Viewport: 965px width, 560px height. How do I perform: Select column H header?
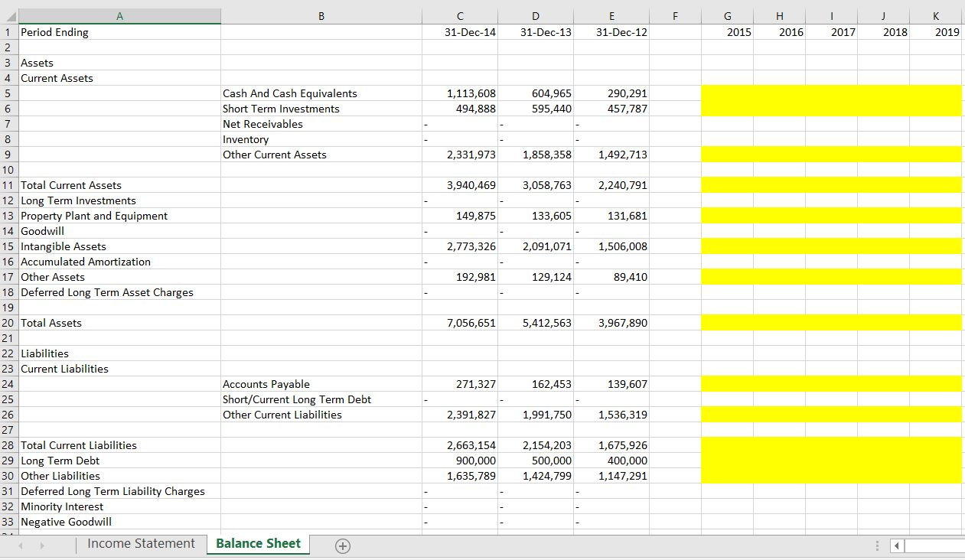pyautogui.click(x=779, y=16)
